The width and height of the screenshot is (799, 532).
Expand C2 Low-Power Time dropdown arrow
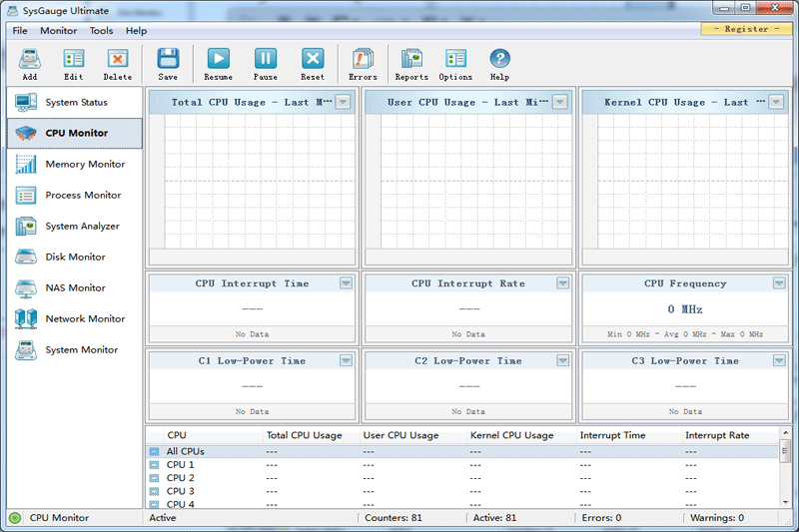(x=562, y=360)
